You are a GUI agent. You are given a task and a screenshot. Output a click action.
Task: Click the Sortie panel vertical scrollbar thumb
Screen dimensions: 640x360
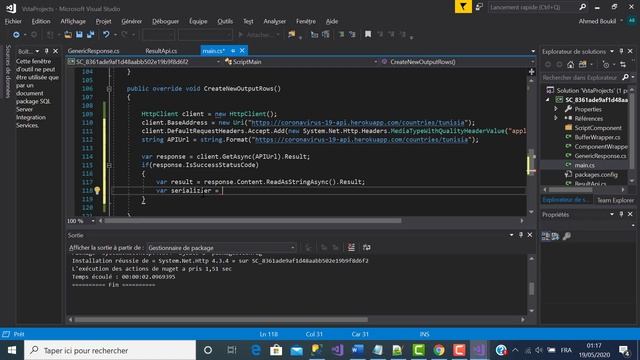[531, 288]
